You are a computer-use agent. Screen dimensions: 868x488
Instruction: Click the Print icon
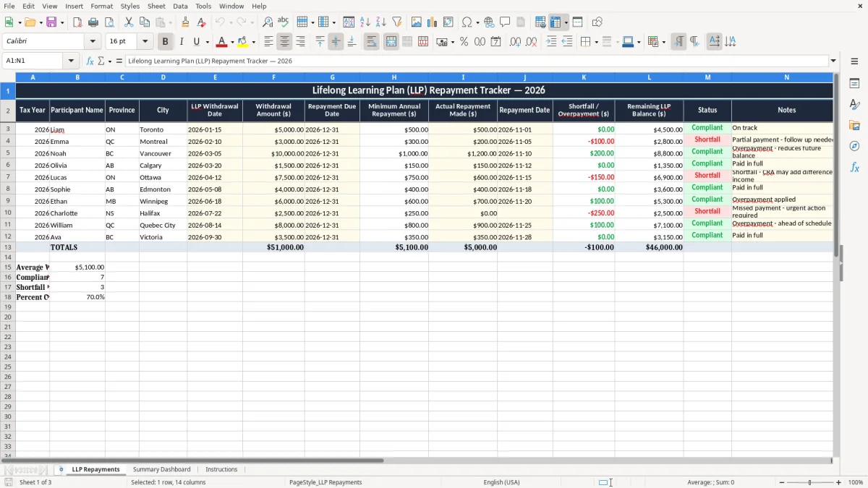93,22
